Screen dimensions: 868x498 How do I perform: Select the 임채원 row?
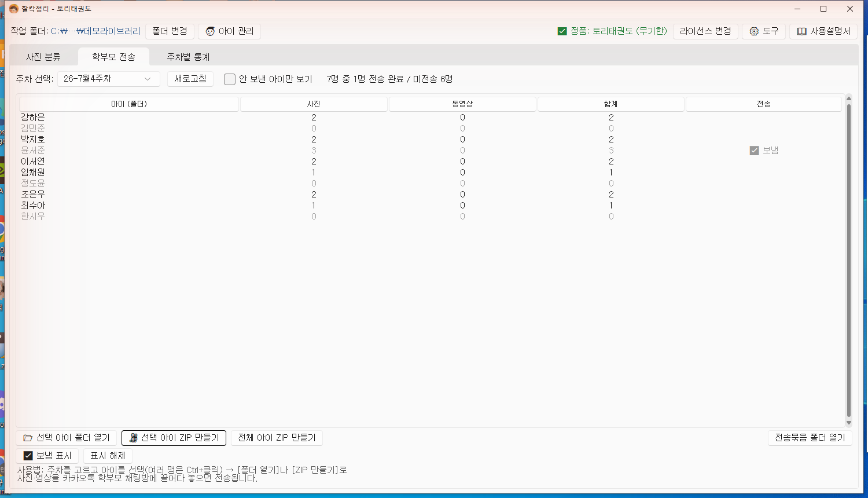(x=431, y=173)
